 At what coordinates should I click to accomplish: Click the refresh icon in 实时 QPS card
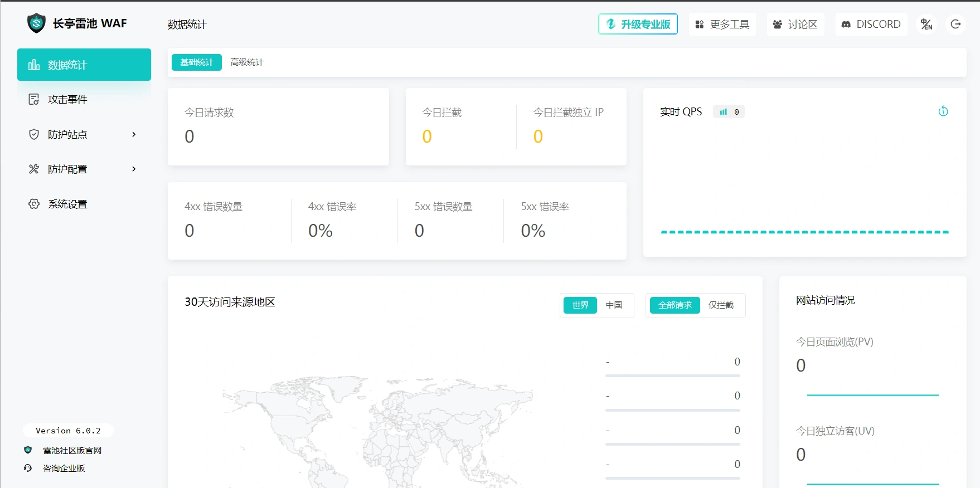click(x=943, y=111)
